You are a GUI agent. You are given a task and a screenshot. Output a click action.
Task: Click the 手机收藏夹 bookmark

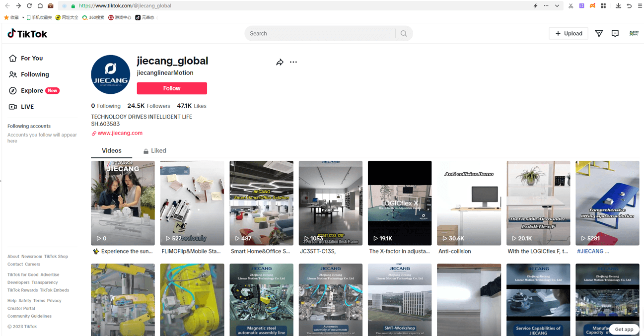pos(39,17)
